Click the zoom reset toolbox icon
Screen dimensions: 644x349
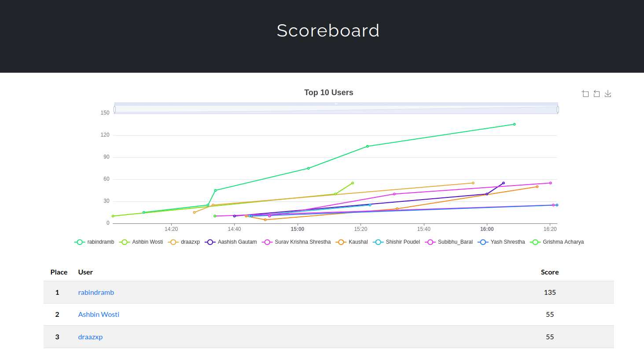tap(596, 93)
